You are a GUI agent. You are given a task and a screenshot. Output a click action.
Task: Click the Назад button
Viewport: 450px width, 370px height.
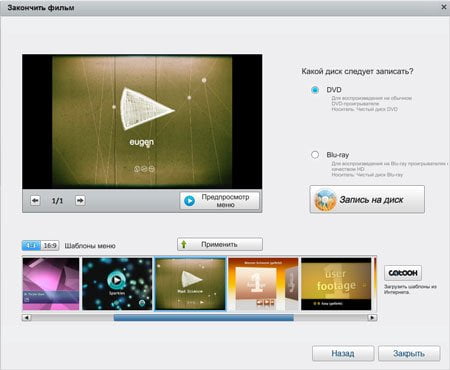tap(343, 353)
